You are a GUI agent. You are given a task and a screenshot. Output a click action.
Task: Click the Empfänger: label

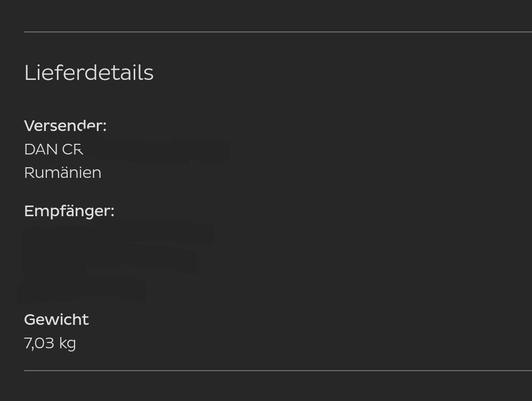(x=69, y=211)
